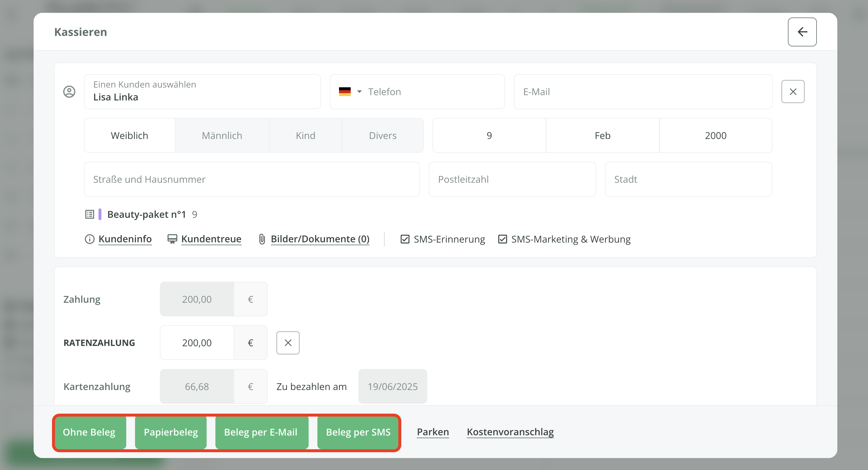Focus the Straße und Hausnummer field

pyautogui.click(x=251, y=179)
